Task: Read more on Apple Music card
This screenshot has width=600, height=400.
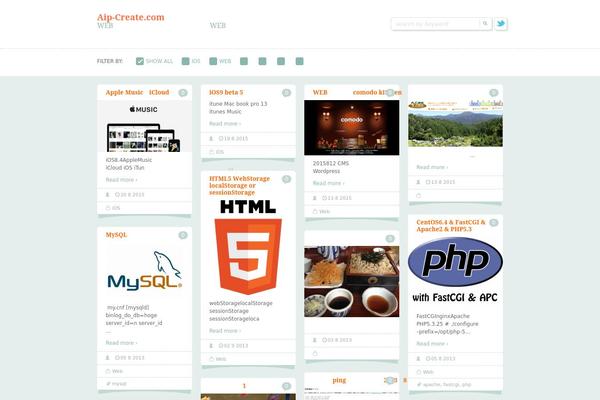Action: click(121, 180)
